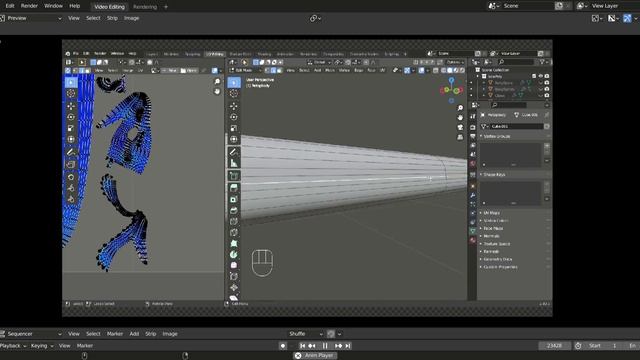The height and width of the screenshot is (360, 640).
Task: Open the View menu in Preview header
Action: (74, 18)
